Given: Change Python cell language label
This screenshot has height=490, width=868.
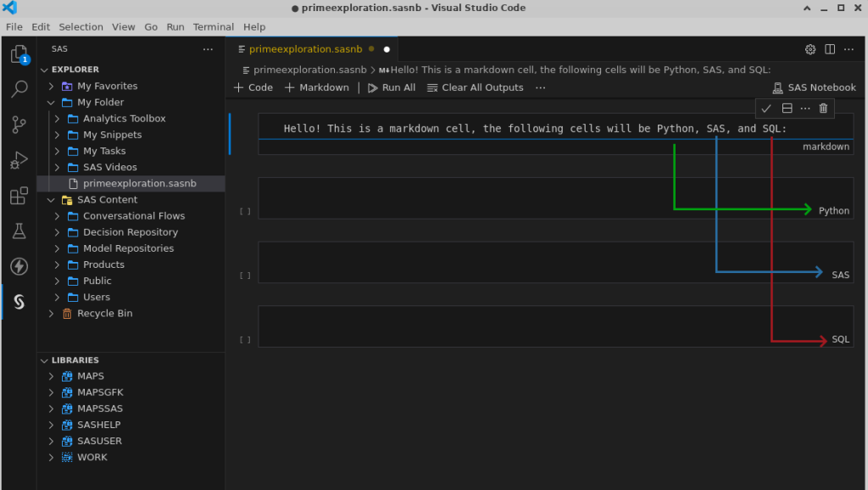Looking at the screenshot, I should point(834,211).
